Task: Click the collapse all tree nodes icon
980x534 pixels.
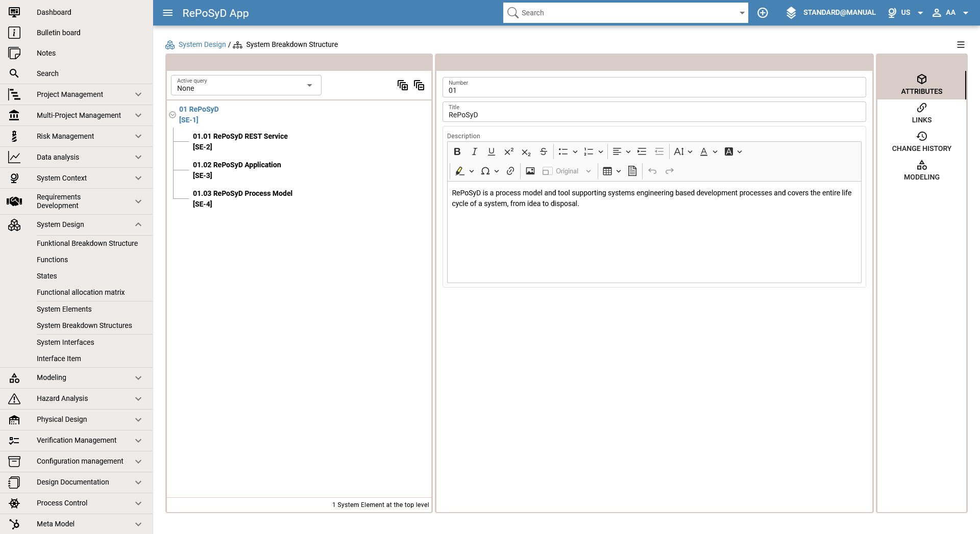Action: [419, 85]
